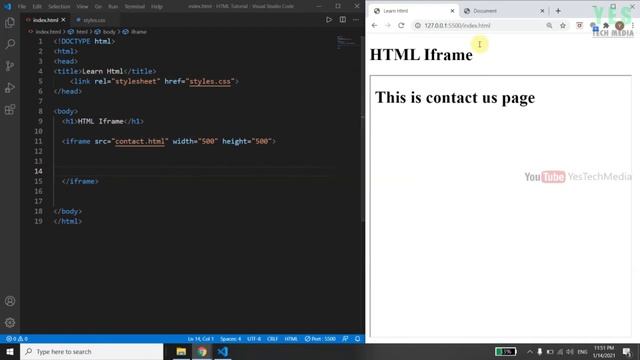640x360 pixels.
Task: Open the editor More Actions ellipsis
Action: (x=356, y=20)
